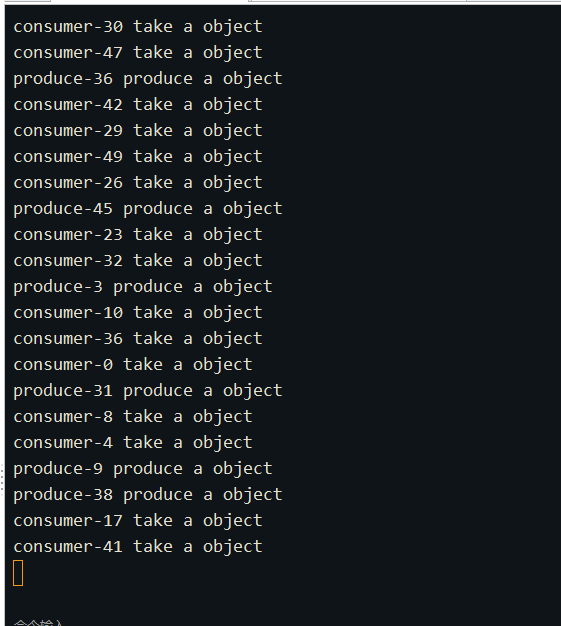
Task: Click the line consumer-23 take a object
Action: coord(138,235)
